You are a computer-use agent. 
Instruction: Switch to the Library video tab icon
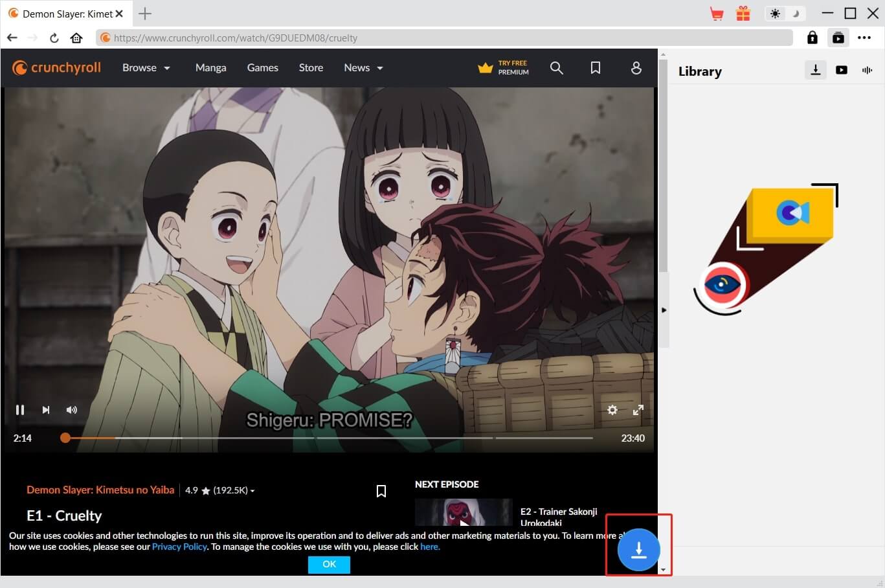coord(841,70)
